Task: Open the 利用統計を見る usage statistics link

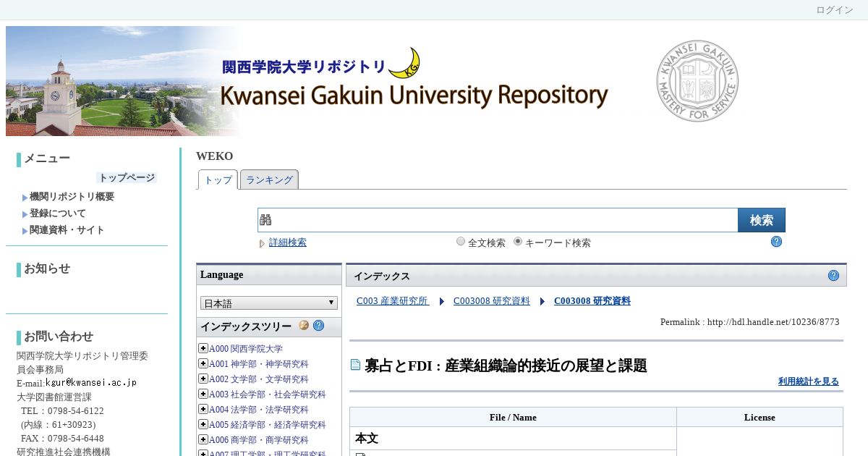Action: (x=809, y=381)
